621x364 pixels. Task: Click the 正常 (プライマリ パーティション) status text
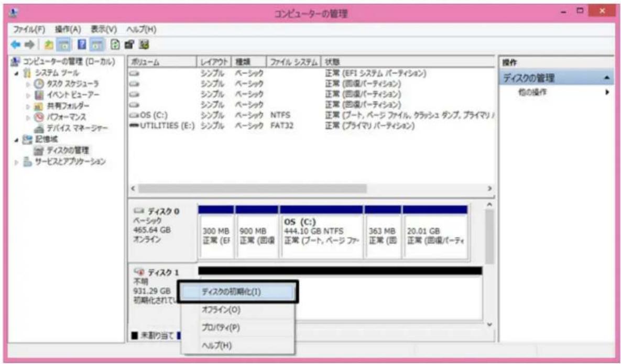coord(370,125)
